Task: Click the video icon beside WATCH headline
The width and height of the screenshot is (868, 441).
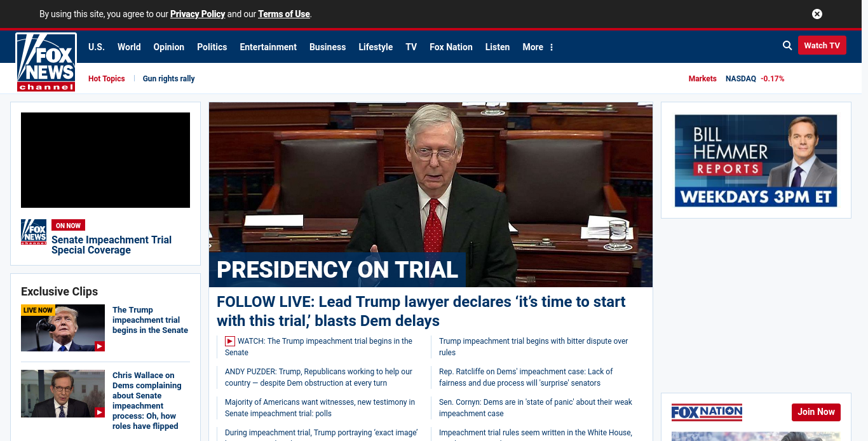Action: (x=230, y=341)
